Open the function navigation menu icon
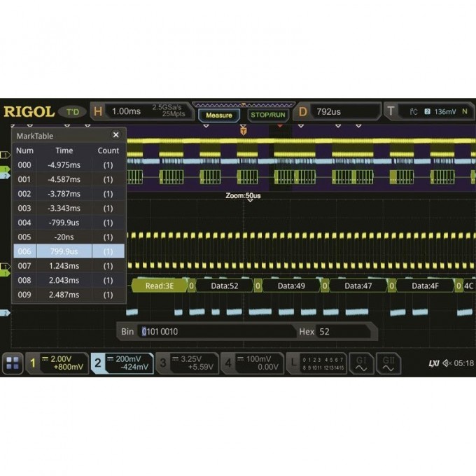This screenshot has height=476, width=476. (13, 363)
